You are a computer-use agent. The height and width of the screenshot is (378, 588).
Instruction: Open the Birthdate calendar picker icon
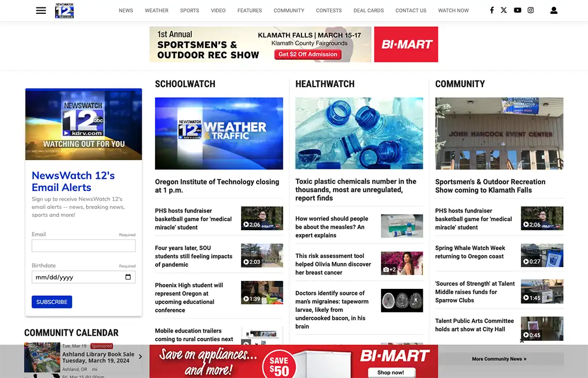128,277
